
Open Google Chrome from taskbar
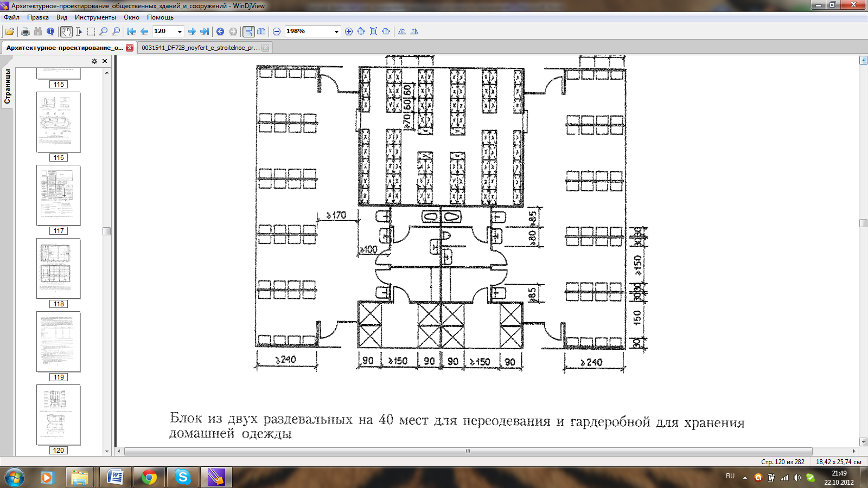click(149, 478)
